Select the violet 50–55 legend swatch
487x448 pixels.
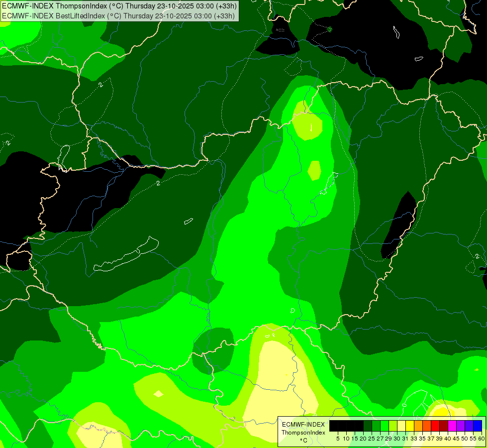[469, 426]
